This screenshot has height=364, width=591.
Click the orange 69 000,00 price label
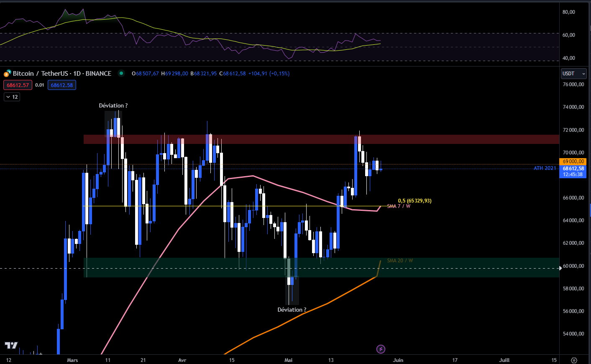point(573,161)
